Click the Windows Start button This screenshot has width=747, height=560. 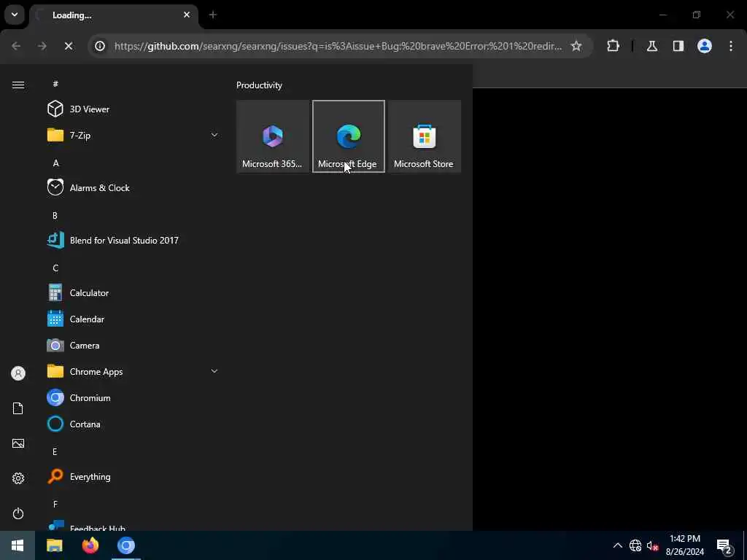click(18, 545)
